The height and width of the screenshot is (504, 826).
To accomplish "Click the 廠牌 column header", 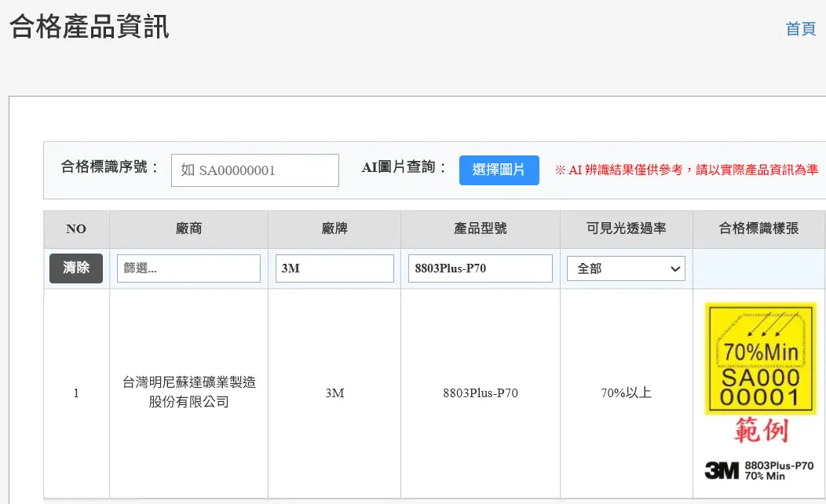I will coord(334,229).
